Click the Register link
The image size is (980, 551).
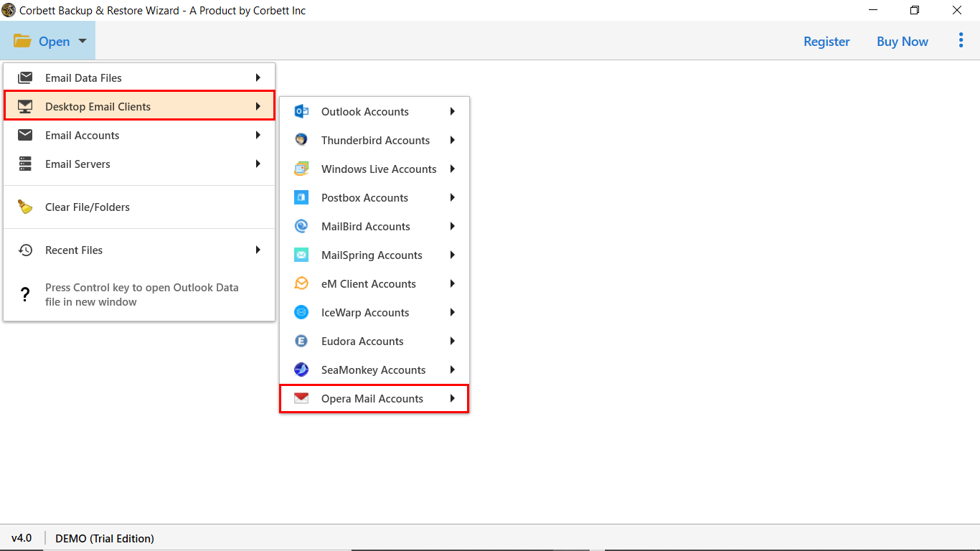click(x=826, y=42)
